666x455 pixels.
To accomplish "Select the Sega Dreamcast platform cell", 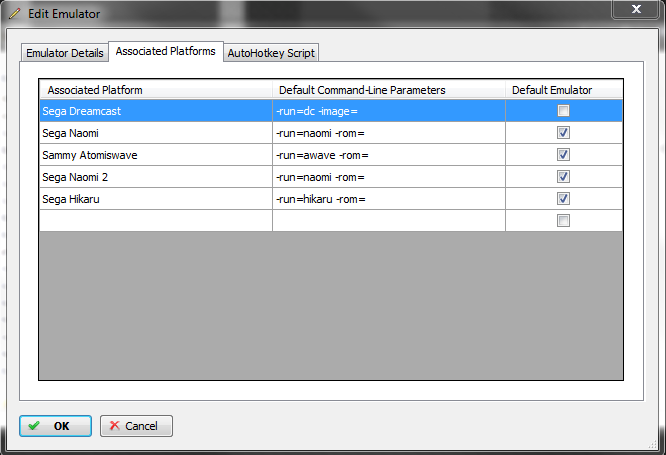I will coord(156,111).
